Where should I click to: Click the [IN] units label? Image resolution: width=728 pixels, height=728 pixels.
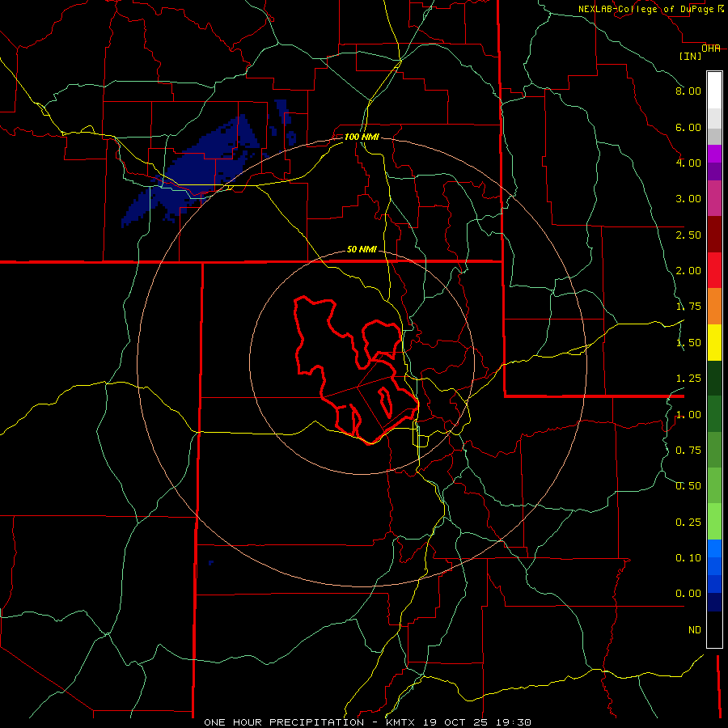tap(691, 56)
